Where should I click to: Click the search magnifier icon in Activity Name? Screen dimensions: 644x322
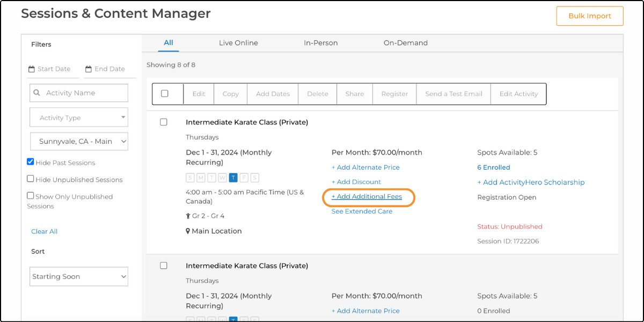tap(37, 93)
